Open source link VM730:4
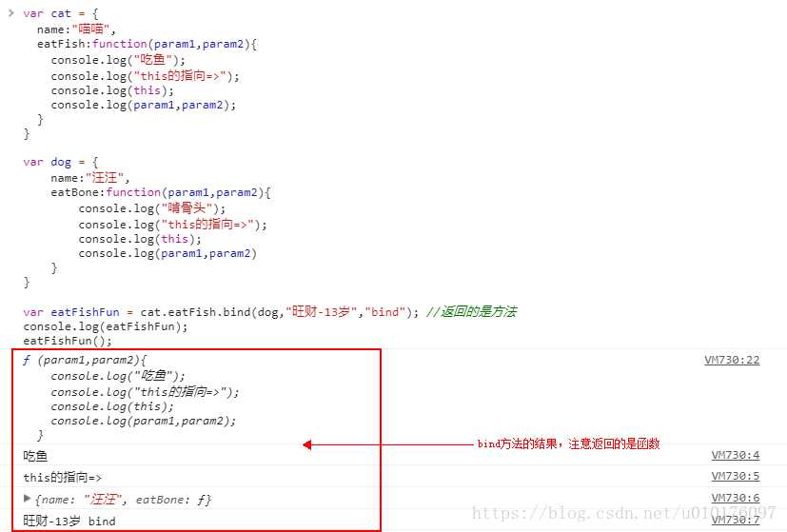 [x=736, y=455]
